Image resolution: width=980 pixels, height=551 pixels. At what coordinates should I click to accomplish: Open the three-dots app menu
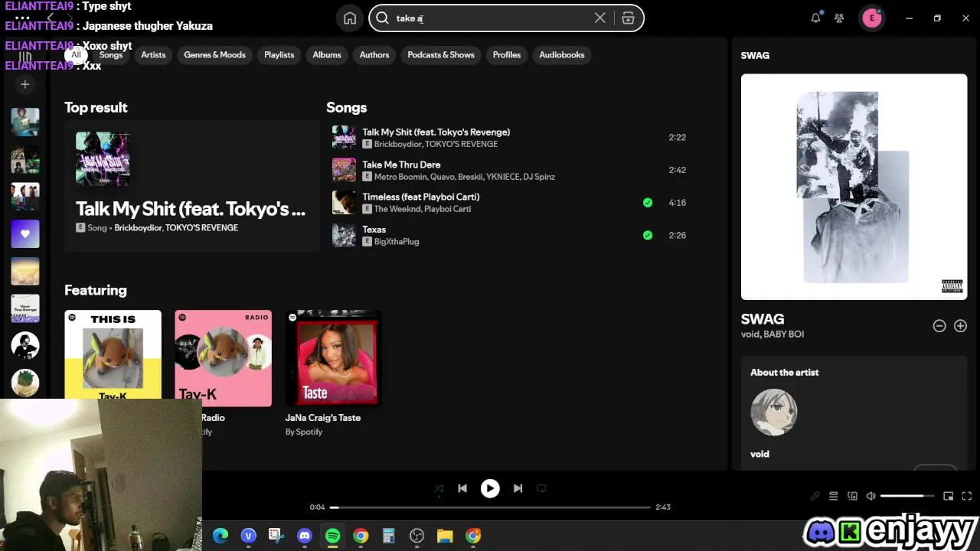tap(22, 18)
